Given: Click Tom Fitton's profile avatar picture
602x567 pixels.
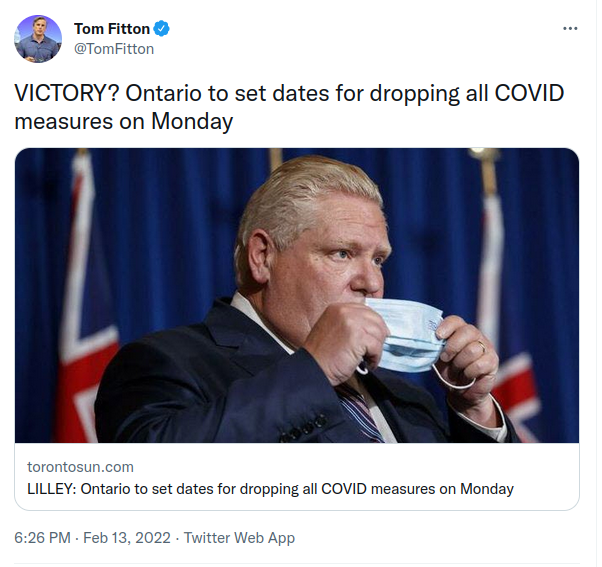Looking at the screenshot, I should pyautogui.click(x=38, y=39).
